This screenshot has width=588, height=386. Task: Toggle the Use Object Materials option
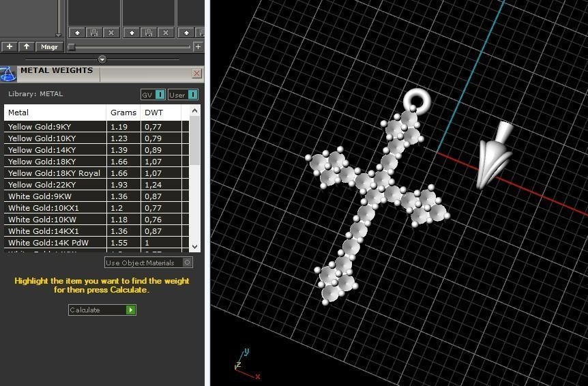coord(149,263)
